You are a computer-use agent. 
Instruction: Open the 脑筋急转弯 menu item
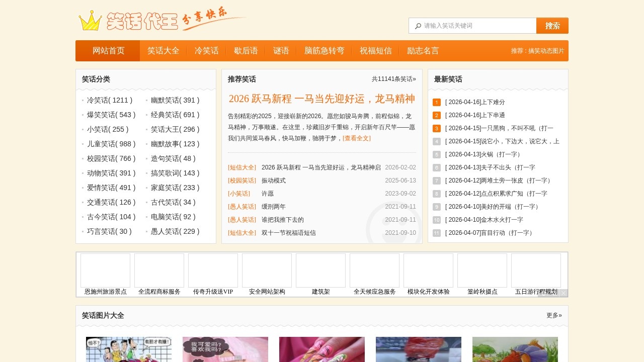point(324,50)
